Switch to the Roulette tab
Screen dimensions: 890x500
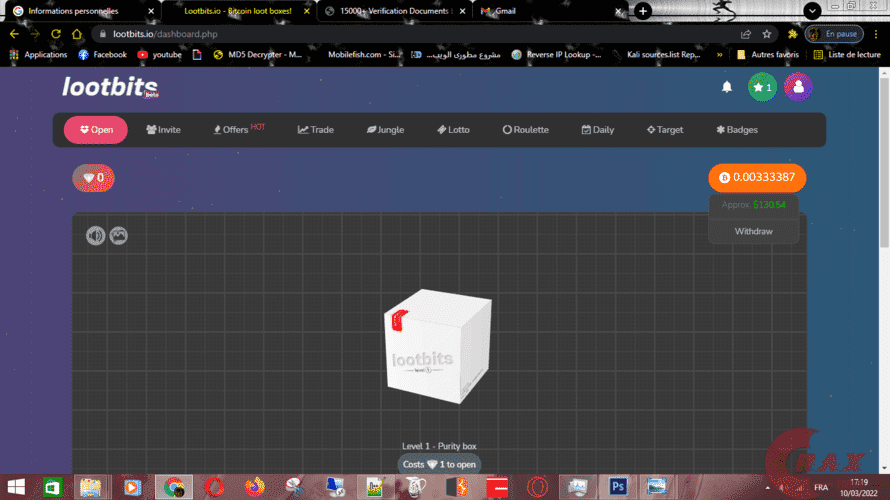tap(525, 130)
